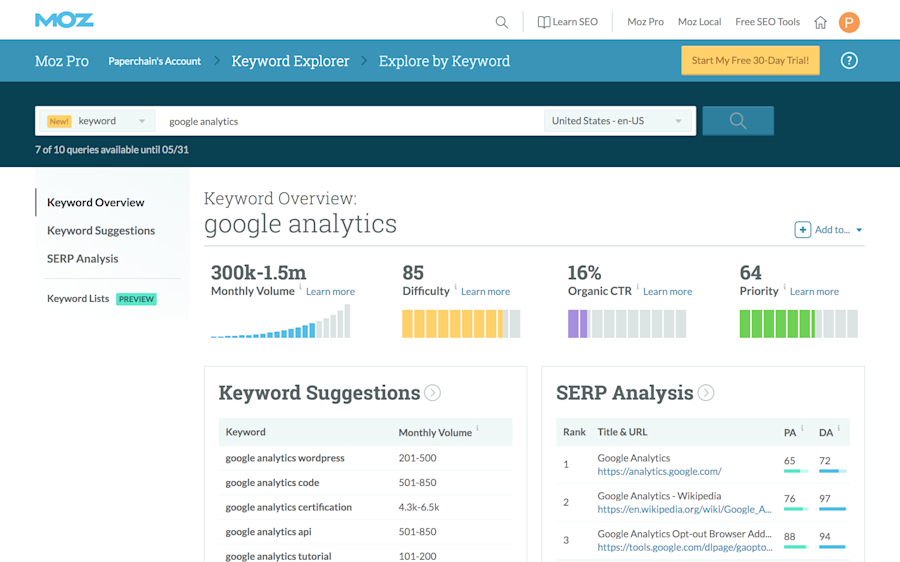This screenshot has width=900, height=562.
Task: Click Learn more next to Priority
Action: 814,292
